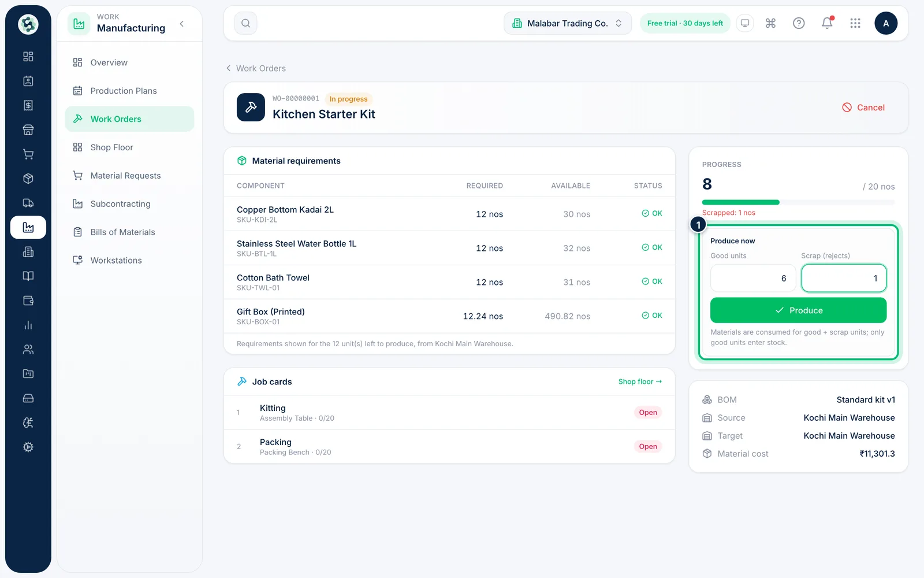Click the Free trial 30 days left badge

(x=685, y=23)
